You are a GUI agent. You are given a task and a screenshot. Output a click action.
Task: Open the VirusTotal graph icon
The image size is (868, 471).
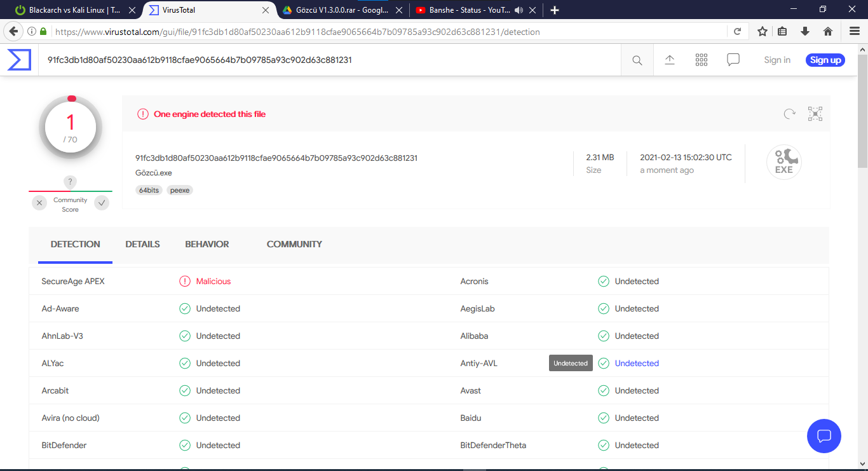click(x=815, y=114)
